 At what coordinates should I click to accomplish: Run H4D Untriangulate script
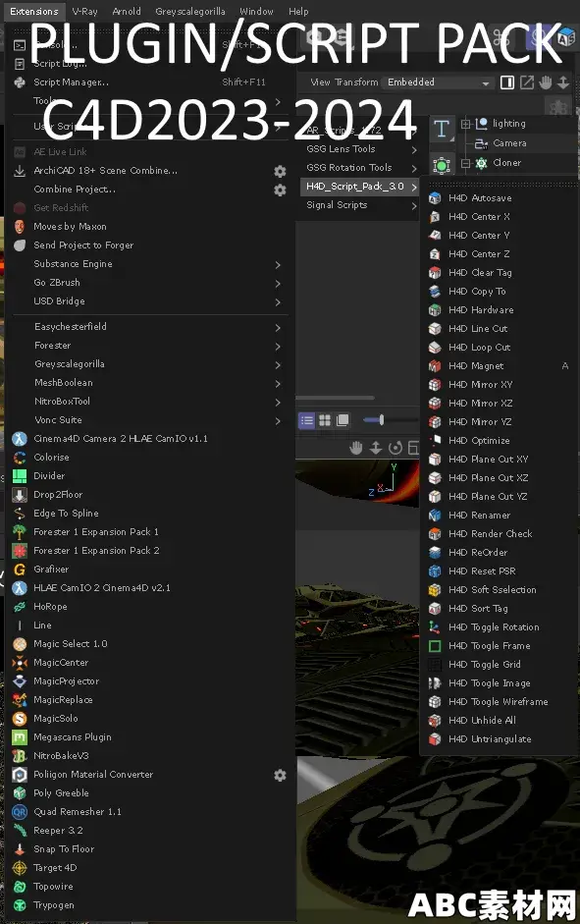490,739
